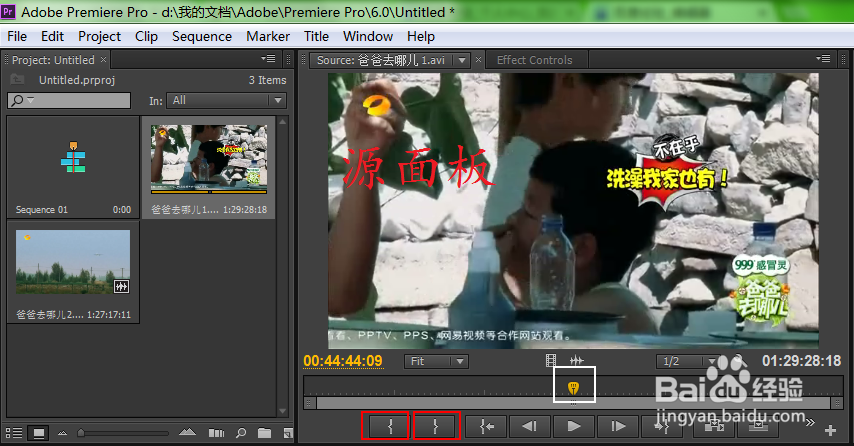
Task: Click the Premiere Pro title bar logo
Action: point(8,11)
